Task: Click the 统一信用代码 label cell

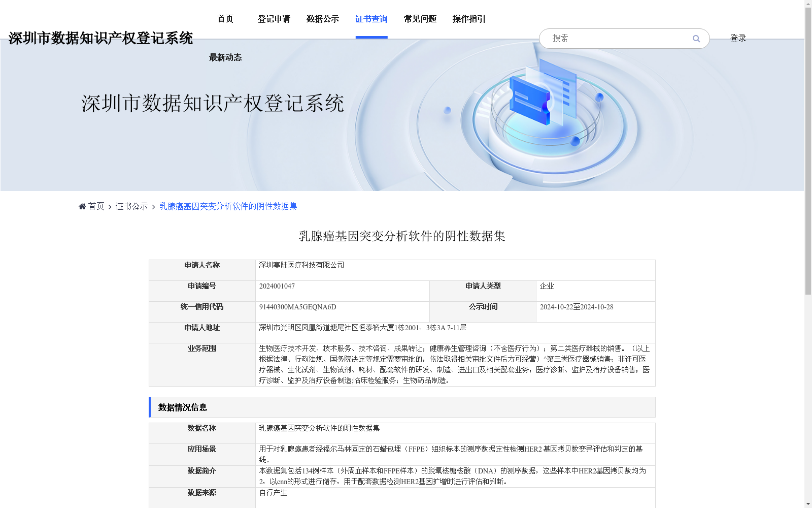Action: 202,312
